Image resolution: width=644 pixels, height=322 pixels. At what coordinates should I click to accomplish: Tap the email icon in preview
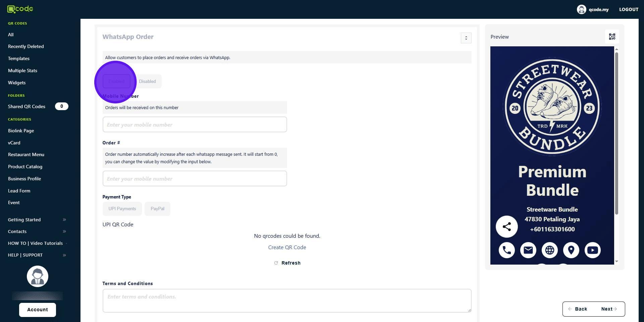528,250
